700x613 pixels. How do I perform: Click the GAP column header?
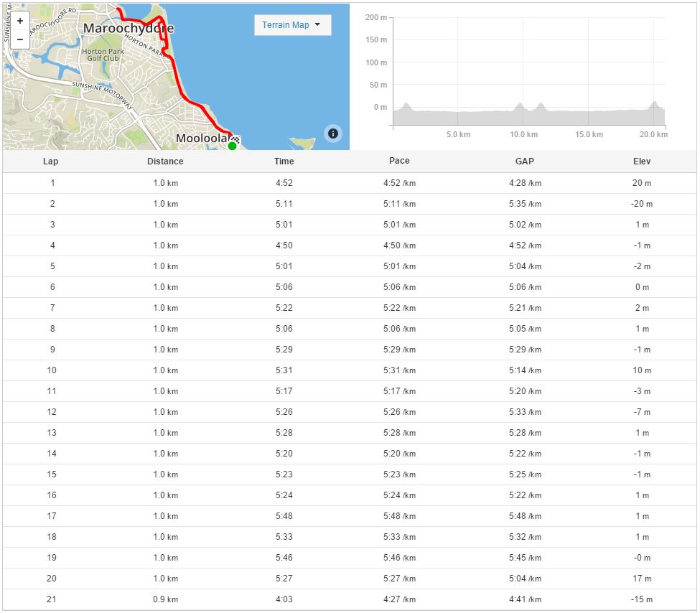click(525, 162)
